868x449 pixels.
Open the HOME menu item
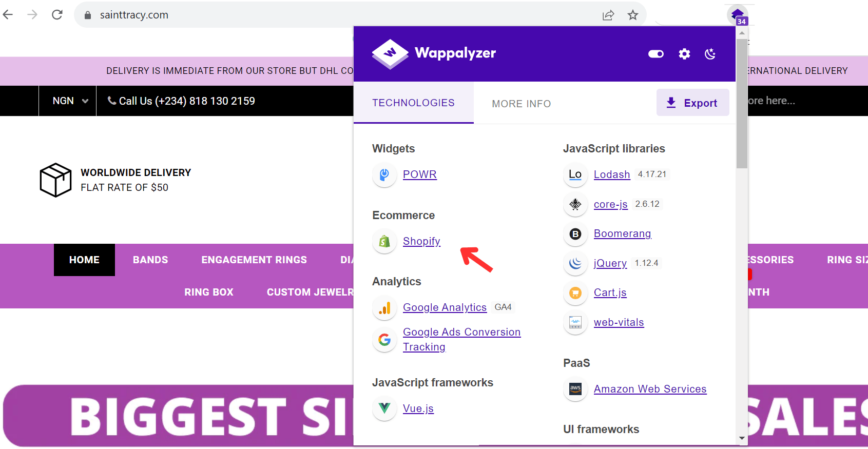click(84, 260)
